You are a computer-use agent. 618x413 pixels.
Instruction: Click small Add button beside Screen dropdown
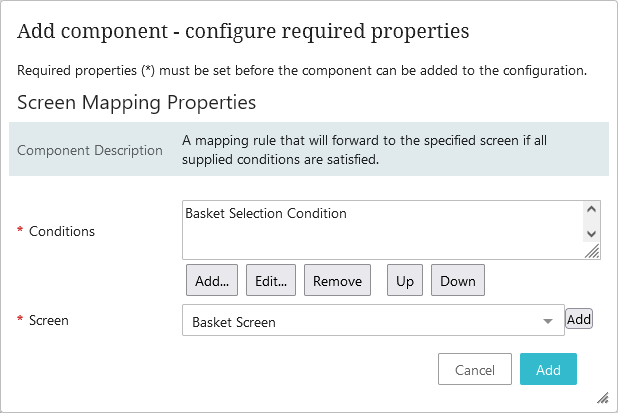580,319
